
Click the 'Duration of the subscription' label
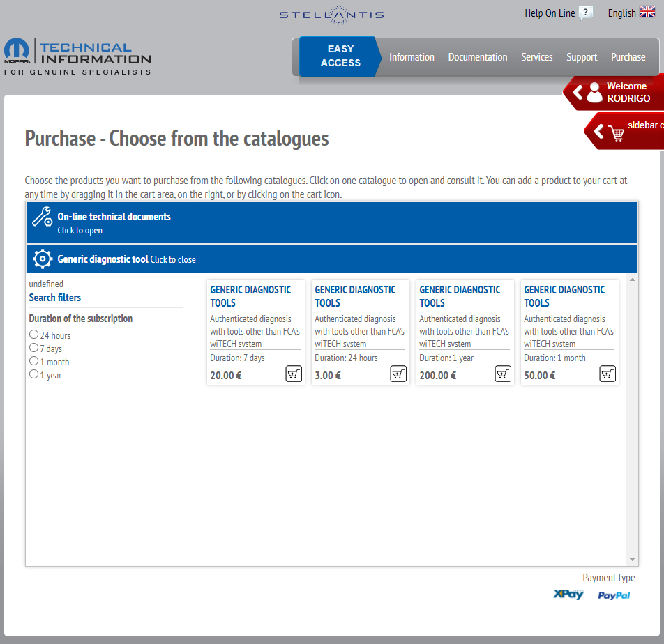pos(80,319)
